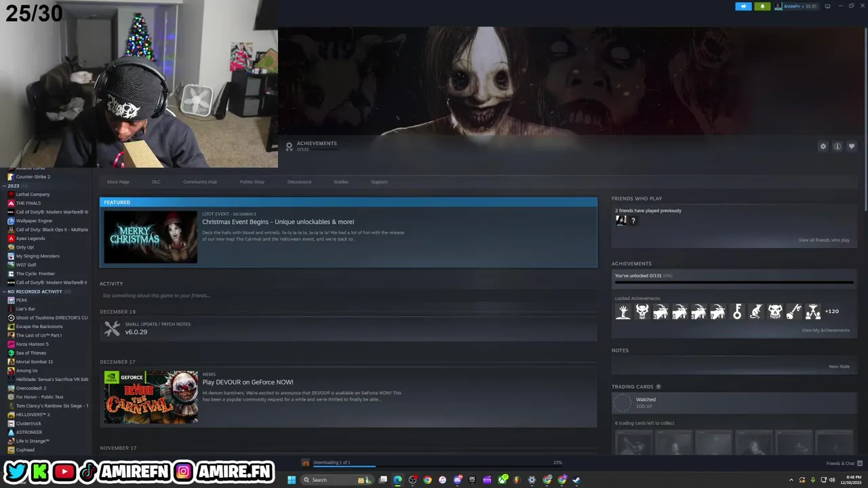Open the Discussions tab
The width and height of the screenshot is (868, 488).
click(299, 182)
